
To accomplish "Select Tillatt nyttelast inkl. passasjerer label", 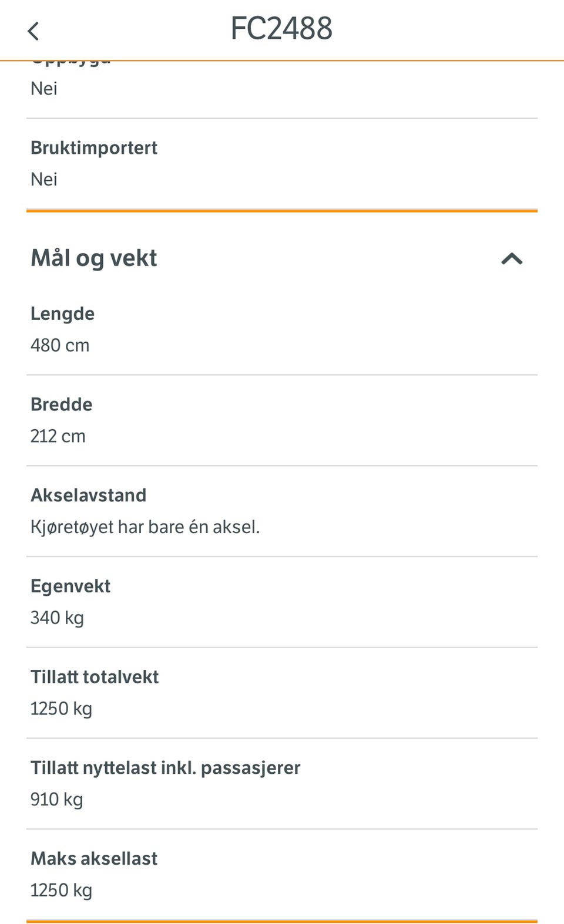I will click(x=166, y=767).
